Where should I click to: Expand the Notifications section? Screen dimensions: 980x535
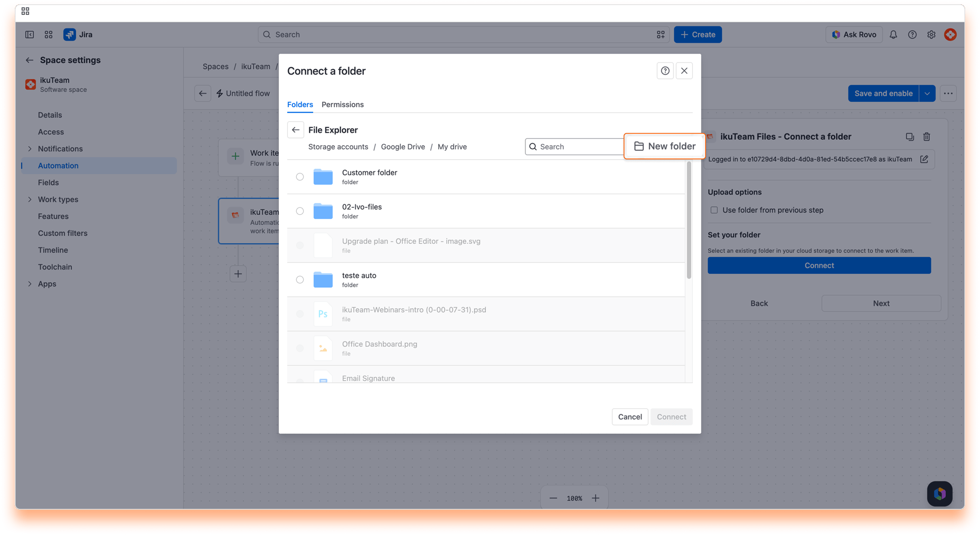[30, 149]
